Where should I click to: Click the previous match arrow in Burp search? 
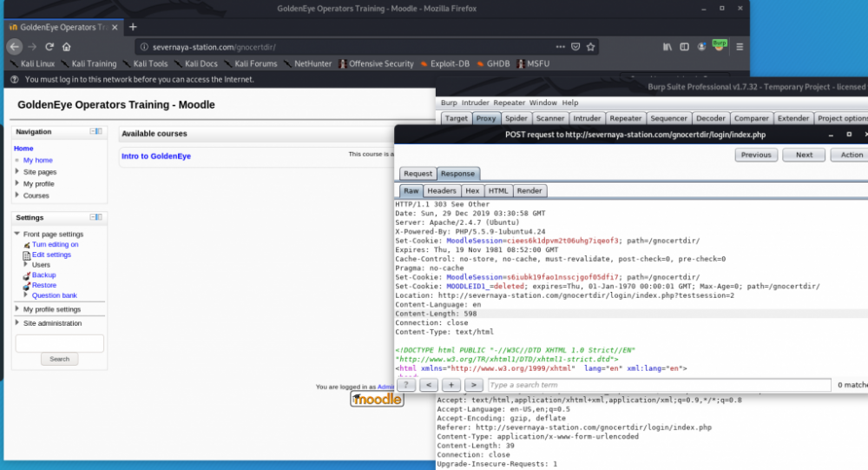click(429, 385)
